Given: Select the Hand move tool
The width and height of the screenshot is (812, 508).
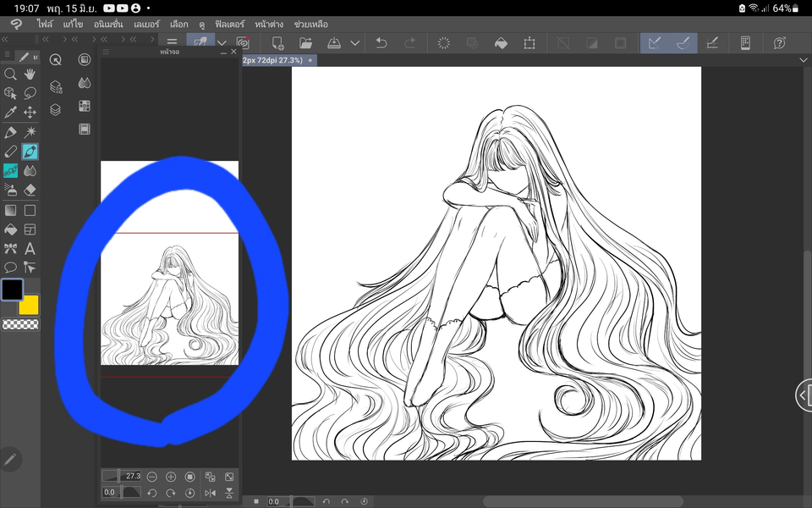Looking at the screenshot, I should click(x=30, y=75).
